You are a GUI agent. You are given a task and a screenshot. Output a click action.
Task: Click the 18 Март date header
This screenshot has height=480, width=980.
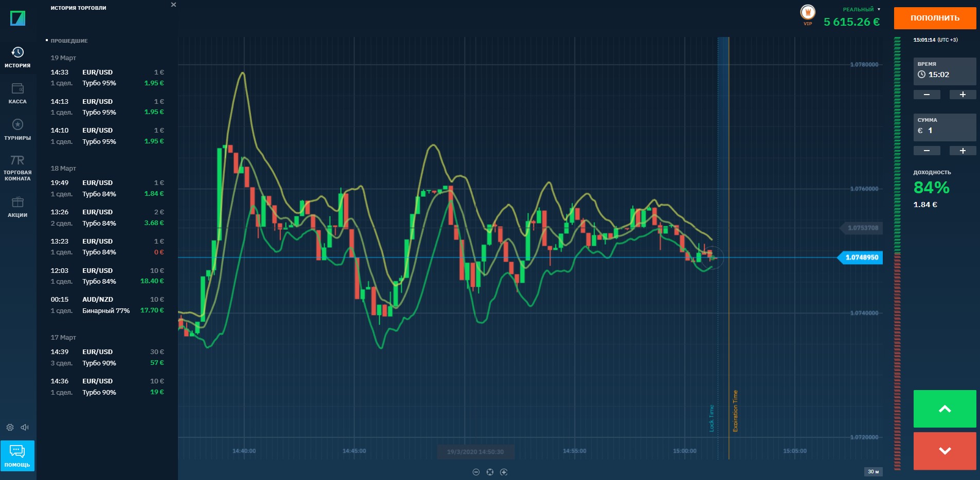63,168
